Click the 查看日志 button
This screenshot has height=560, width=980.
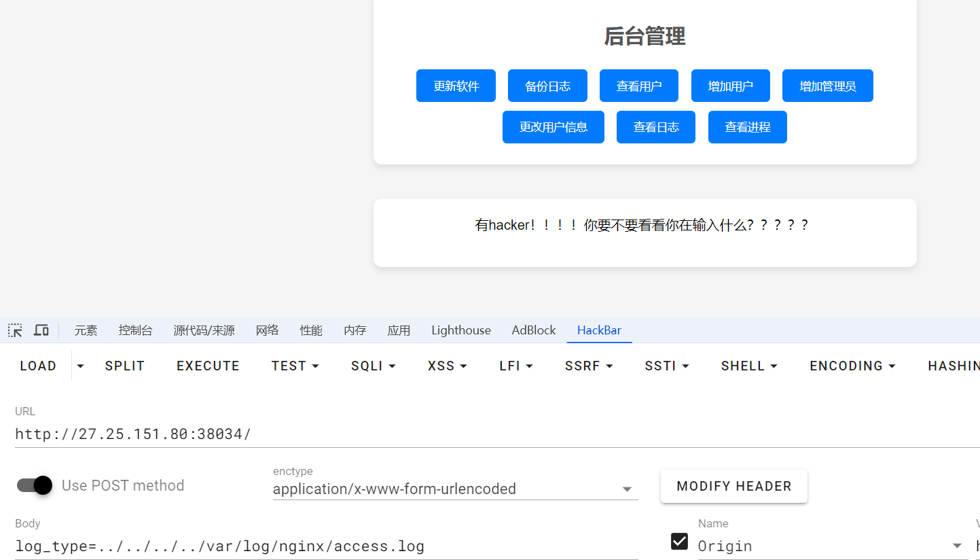[655, 127]
